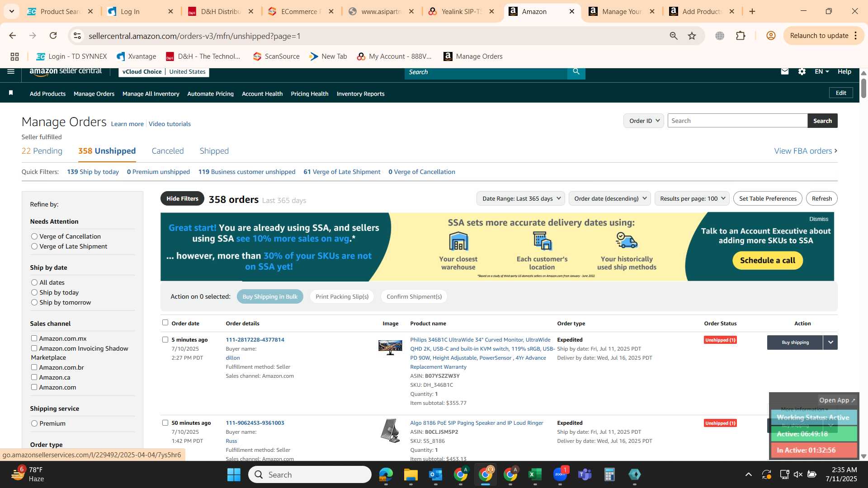Open File Explorer from the taskbar
The image size is (868, 488).
point(410,474)
